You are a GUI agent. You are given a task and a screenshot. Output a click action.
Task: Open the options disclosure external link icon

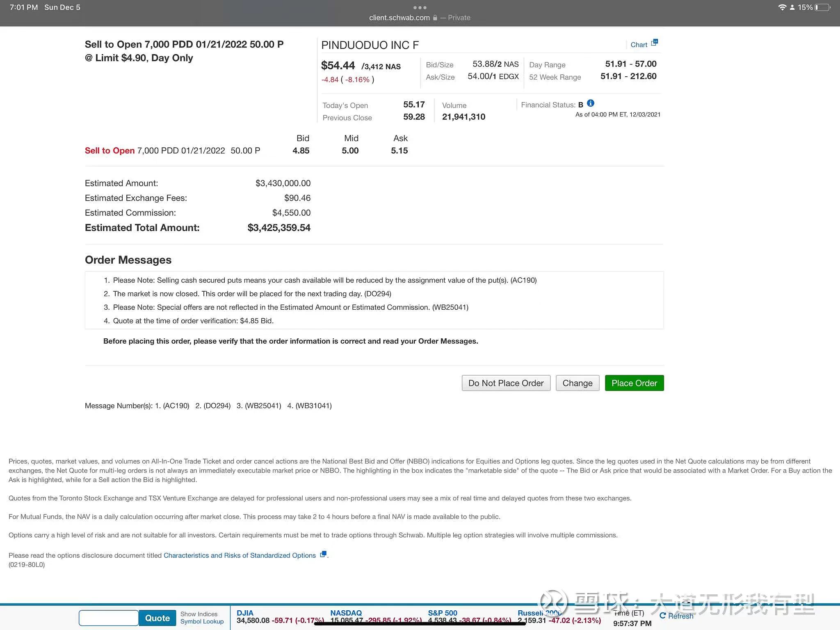tap(323, 554)
